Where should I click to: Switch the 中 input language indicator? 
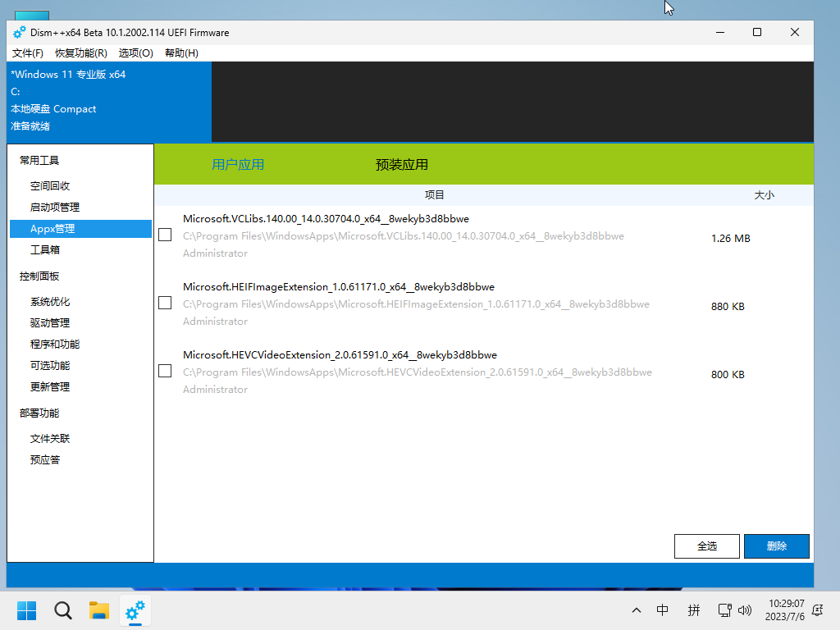coord(663,610)
